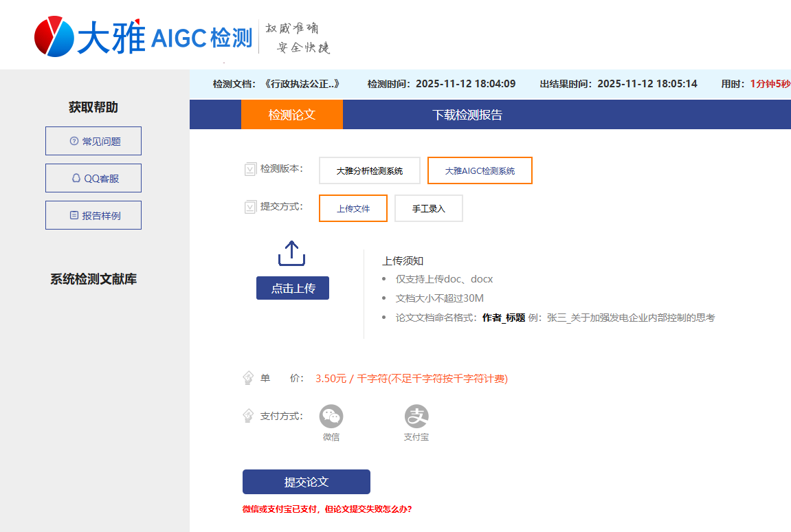The width and height of the screenshot is (791, 532).
Task: Switch to the 检测论文 tab
Action: point(291,114)
